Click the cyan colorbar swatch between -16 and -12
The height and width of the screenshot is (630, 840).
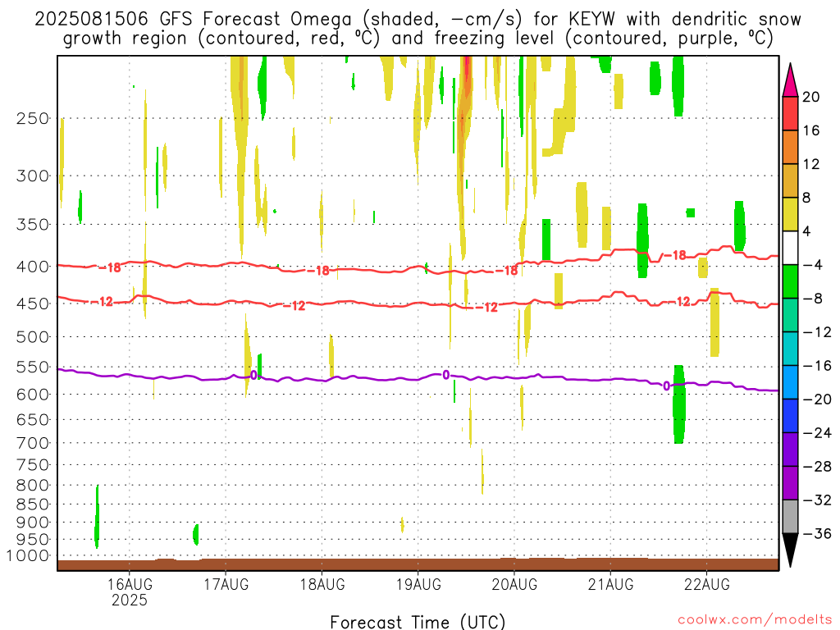790,349
